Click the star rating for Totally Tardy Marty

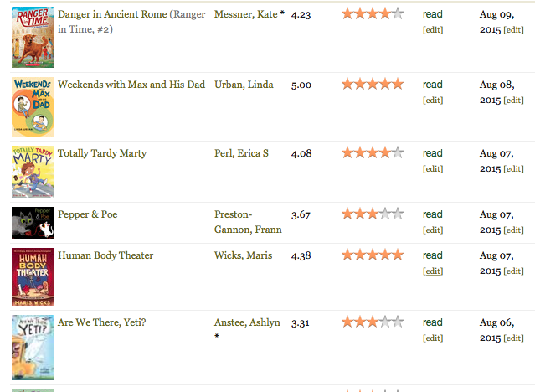point(373,153)
